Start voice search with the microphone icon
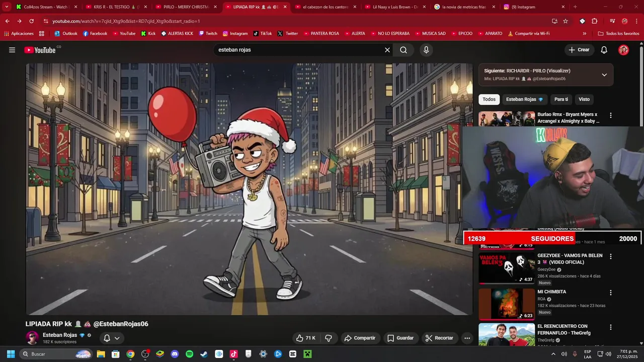 point(426,50)
